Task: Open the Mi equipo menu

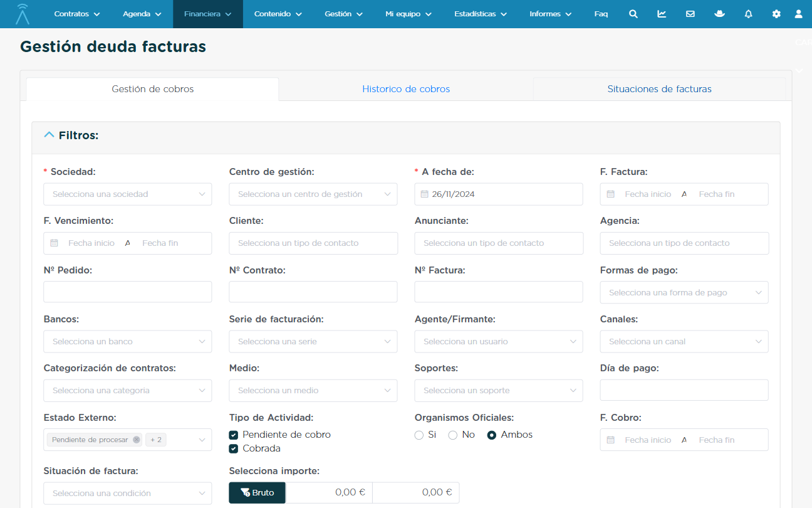Action: point(409,14)
